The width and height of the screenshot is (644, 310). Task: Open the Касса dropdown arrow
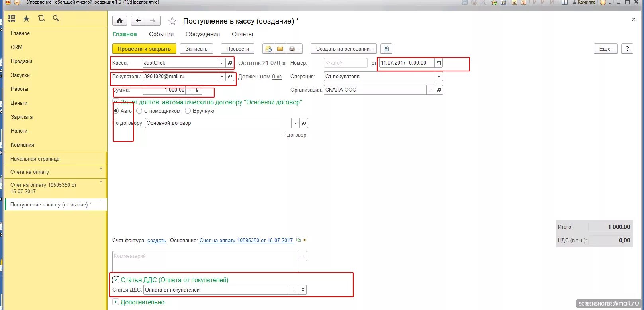tap(221, 63)
